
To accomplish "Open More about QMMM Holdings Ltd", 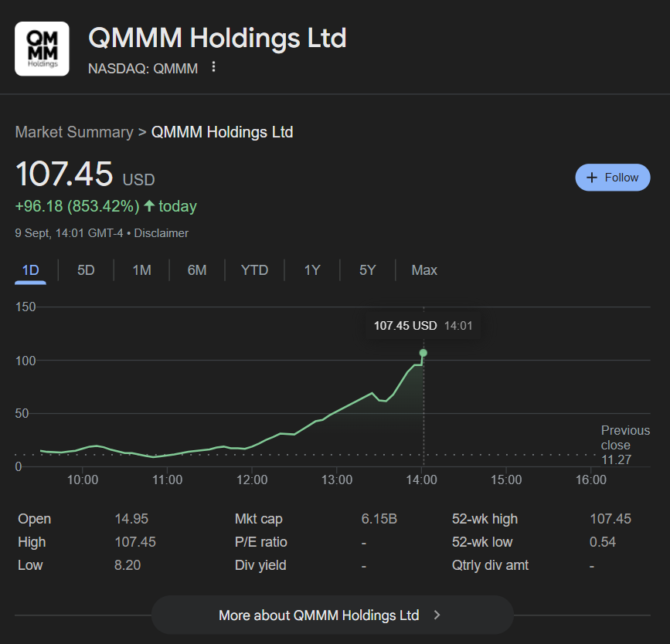I will [332, 615].
